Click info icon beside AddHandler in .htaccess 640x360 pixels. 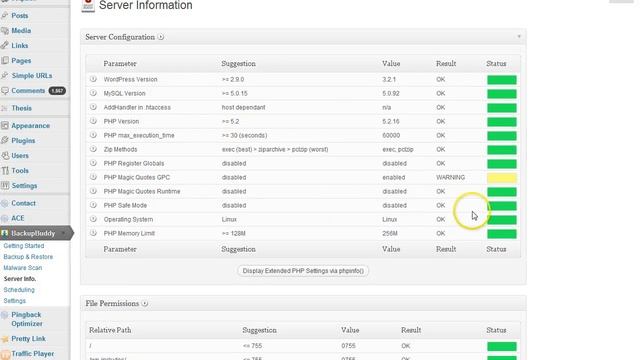(93, 107)
